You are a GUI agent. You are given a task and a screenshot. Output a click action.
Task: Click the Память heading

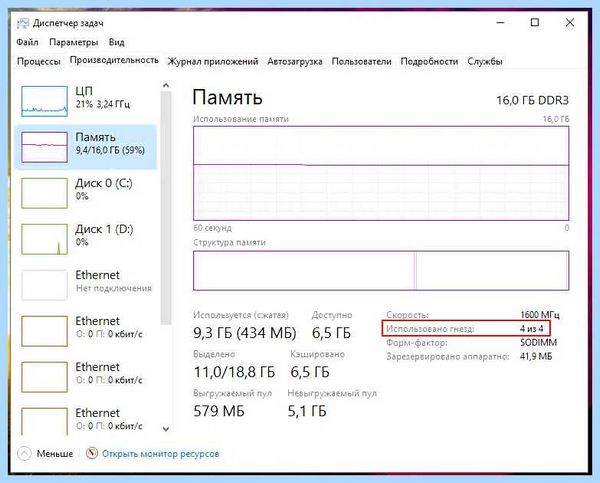(x=227, y=97)
